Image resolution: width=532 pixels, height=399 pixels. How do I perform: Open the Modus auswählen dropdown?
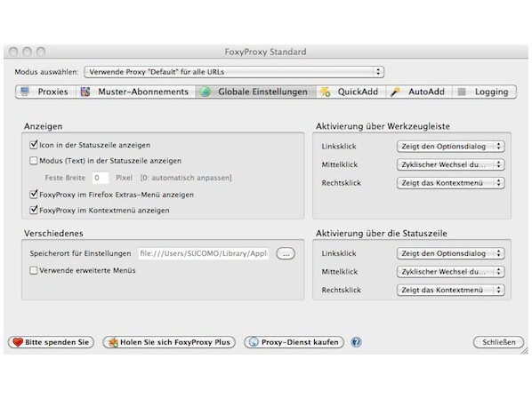[234, 72]
